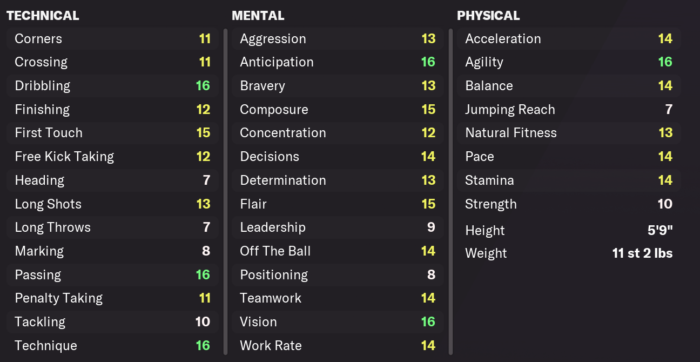Screen dimensions: 700x362
Task: Click the Stamina attribute row
Action: click(x=569, y=180)
